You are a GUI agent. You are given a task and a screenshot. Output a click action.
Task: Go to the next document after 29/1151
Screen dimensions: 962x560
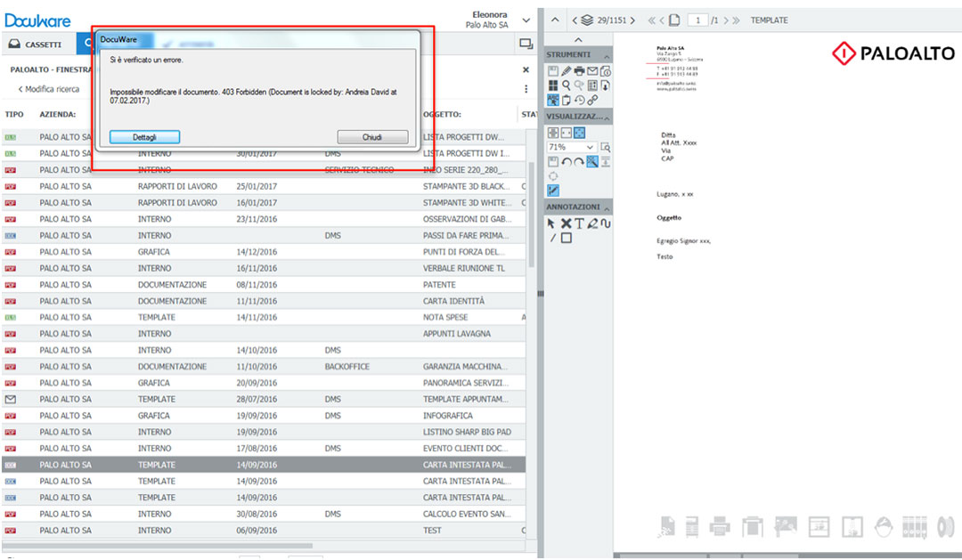click(x=632, y=20)
